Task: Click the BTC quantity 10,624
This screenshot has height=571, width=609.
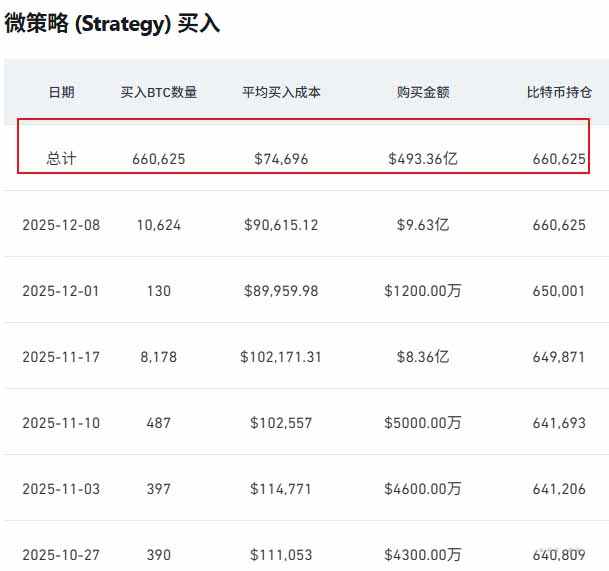Action: click(159, 225)
